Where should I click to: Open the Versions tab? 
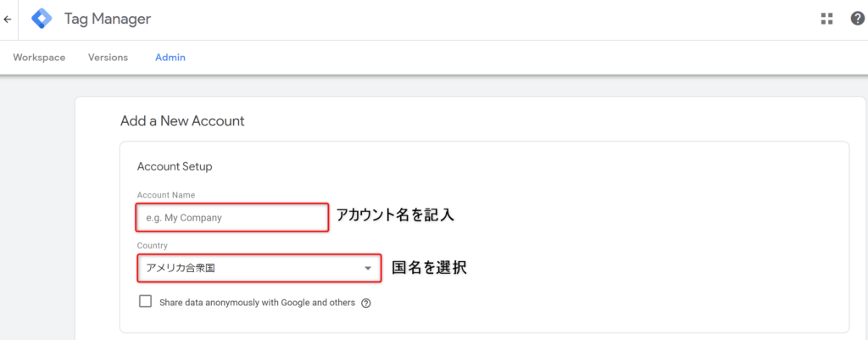tap(108, 58)
